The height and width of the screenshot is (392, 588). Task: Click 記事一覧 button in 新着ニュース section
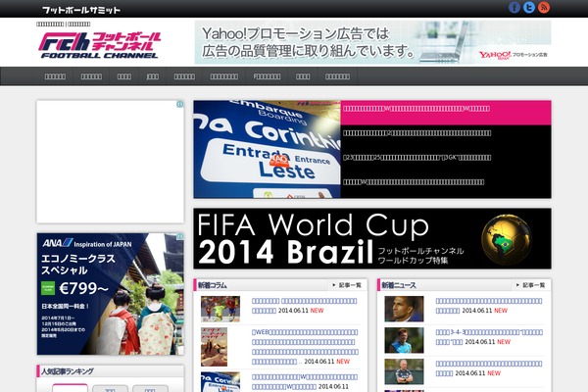[x=530, y=285]
